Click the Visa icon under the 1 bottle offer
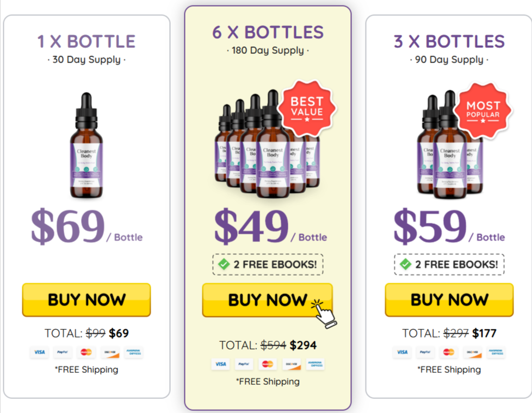Image resolution: width=532 pixels, height=413 pixels. [39, 352]
